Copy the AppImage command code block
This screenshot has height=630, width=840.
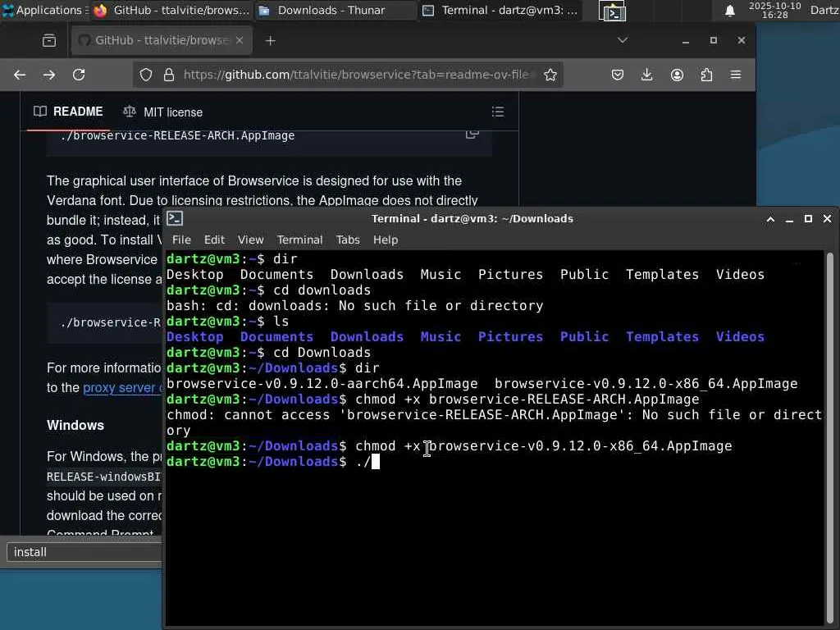click(472, 134)
